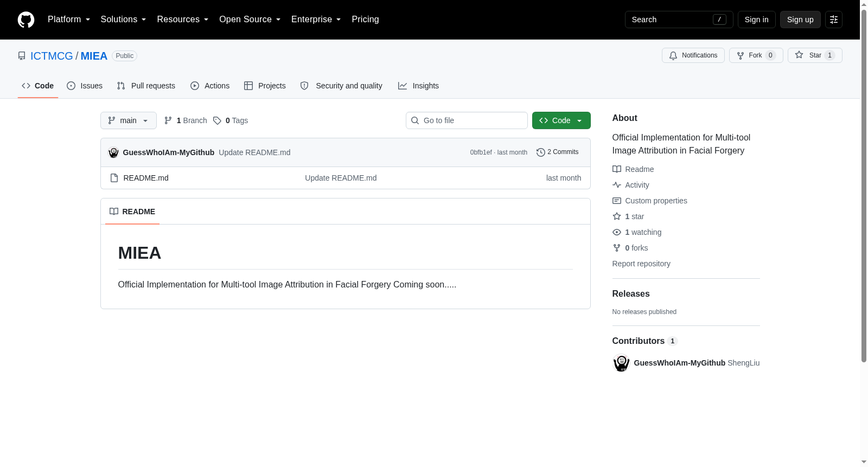View the 1 Branch link
Viewport: 868px width, 467px height.
(x=186, y=120)
